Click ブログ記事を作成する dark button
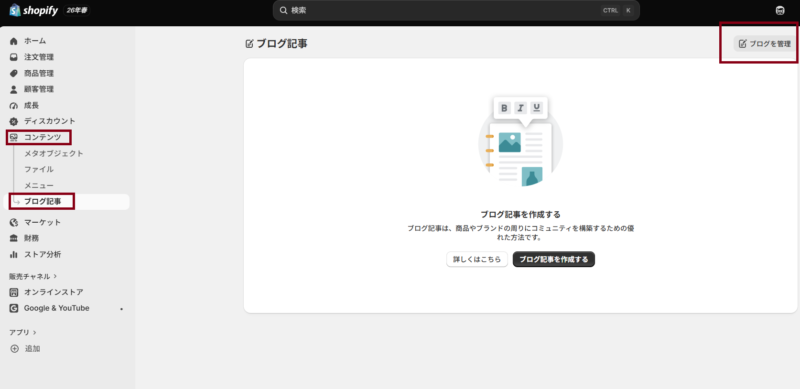800x389 pixels. tap(554, 259)
